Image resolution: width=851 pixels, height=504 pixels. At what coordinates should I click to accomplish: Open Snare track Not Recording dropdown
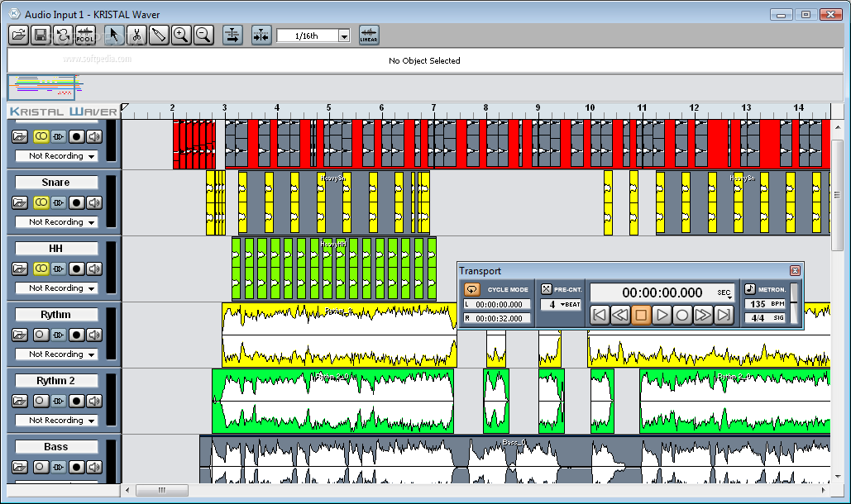[56, 221]
